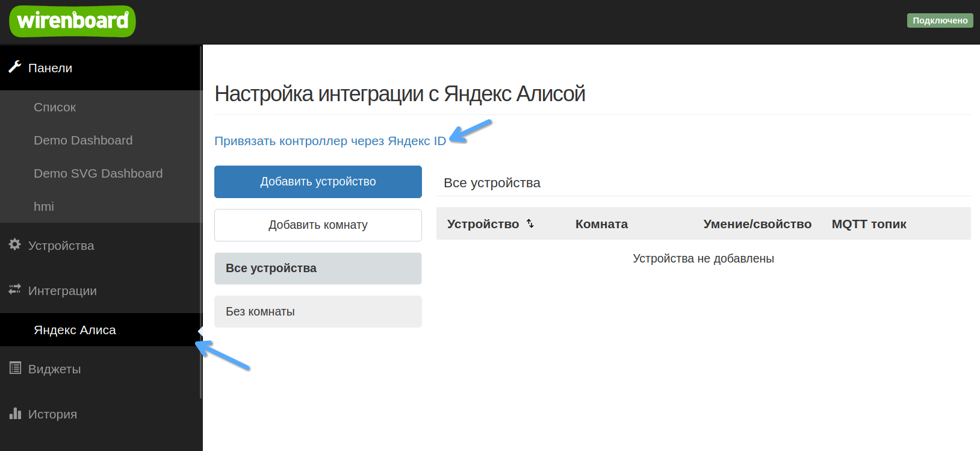Click the Подключено connection status badge

tap(940, 20)
